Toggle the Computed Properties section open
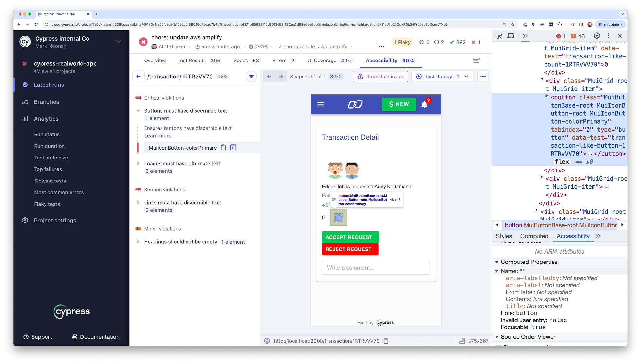The image size is (641, 364). 497,262
